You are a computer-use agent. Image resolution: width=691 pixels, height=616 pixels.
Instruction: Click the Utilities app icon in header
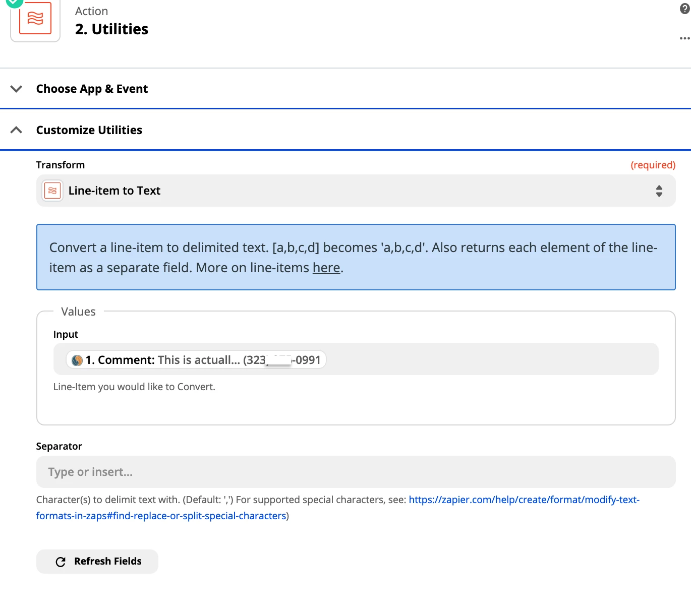35,19
